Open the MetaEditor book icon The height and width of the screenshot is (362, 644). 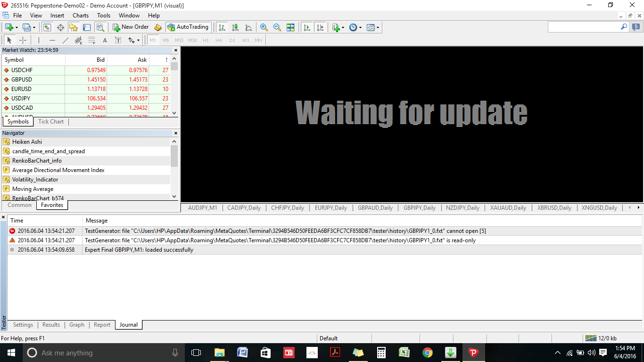158,27
